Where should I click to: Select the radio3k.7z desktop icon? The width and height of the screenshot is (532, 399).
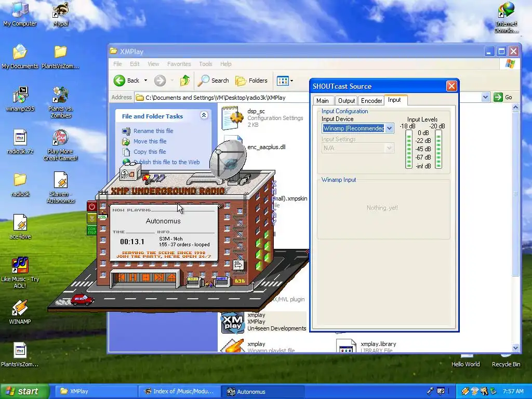click(x=20, y=141)
